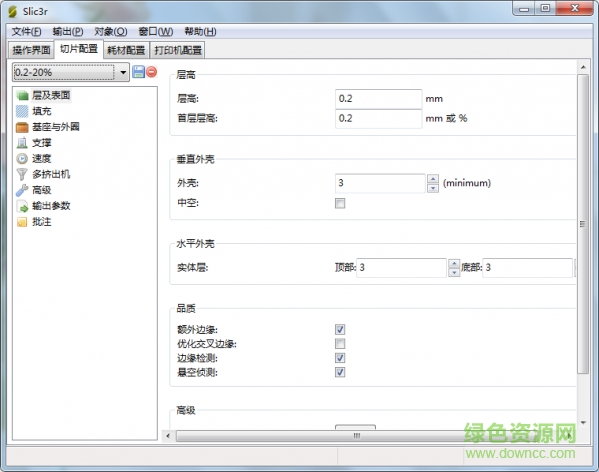
Task: Click the 速度 clock icon
Action: [22, 158]
